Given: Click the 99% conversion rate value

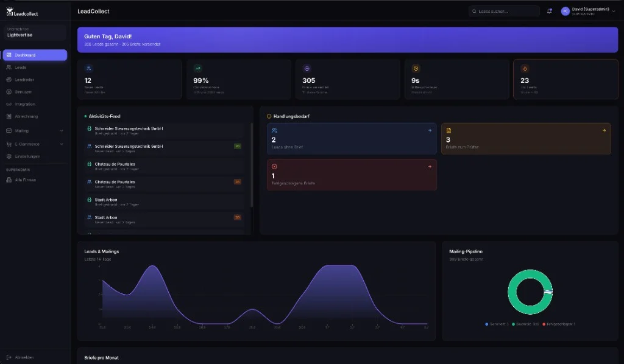Looking at the screenshot, I should [201, 80].
